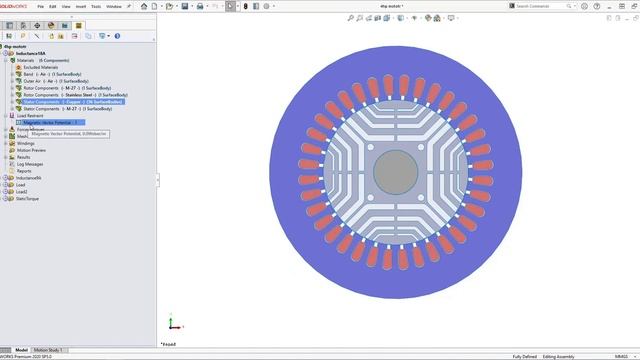The width and height of the screenshot is (640, 360).
Task: Click the pin icon next to Window menu
Action: pos(129,7)
